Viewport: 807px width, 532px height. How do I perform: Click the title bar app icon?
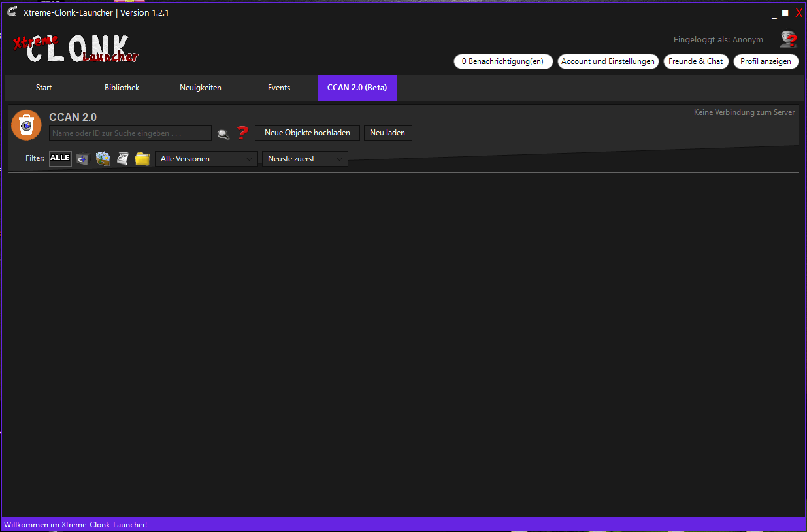(x=11, y=12)
